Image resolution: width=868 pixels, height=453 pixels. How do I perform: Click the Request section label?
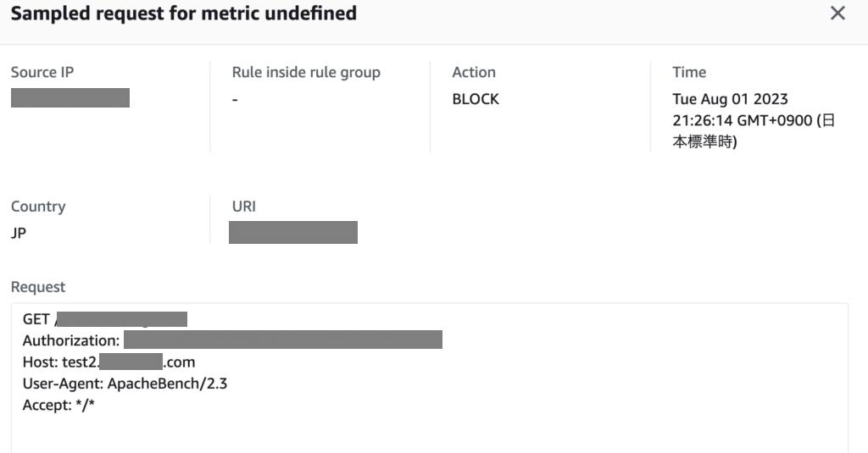tap(38, 288)
